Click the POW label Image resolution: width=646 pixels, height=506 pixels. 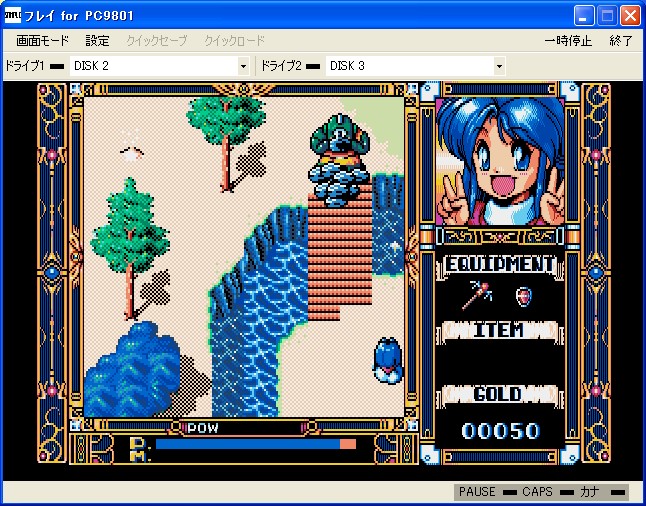(x=203, y=428)
